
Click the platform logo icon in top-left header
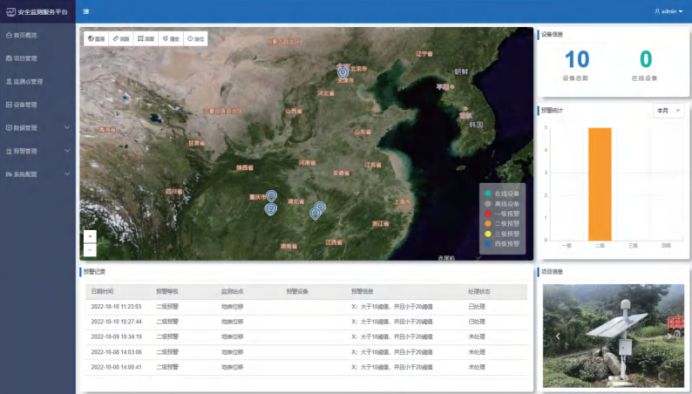[x=11, y=12]
